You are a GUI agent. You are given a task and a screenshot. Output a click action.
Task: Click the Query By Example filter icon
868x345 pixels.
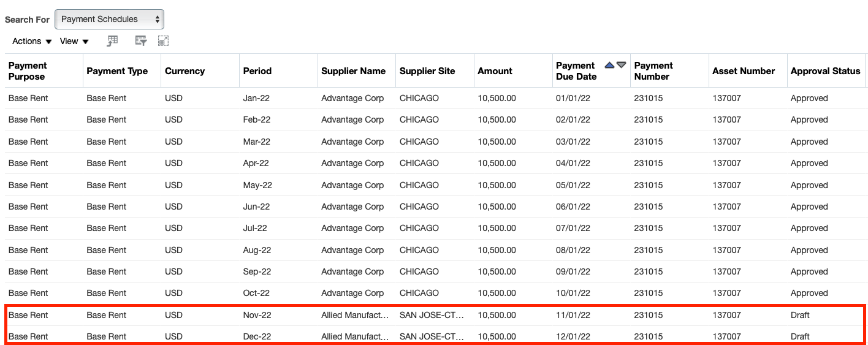click(141, 41)
